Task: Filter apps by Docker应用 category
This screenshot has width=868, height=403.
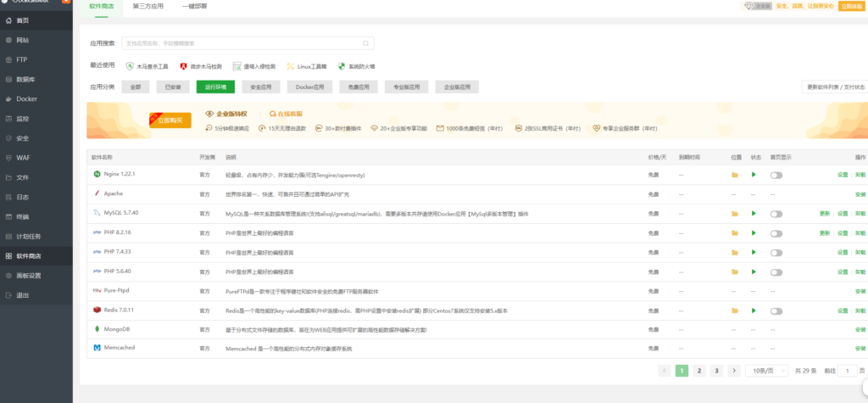Action: 309,87
